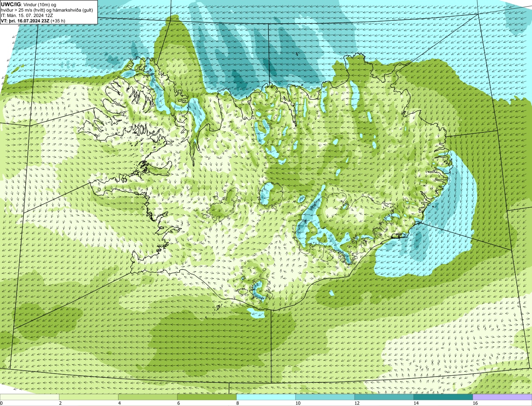Click the 12–14 m/s teal legend swatch
This screenshot has width=532, height=406.
point(384,397)
